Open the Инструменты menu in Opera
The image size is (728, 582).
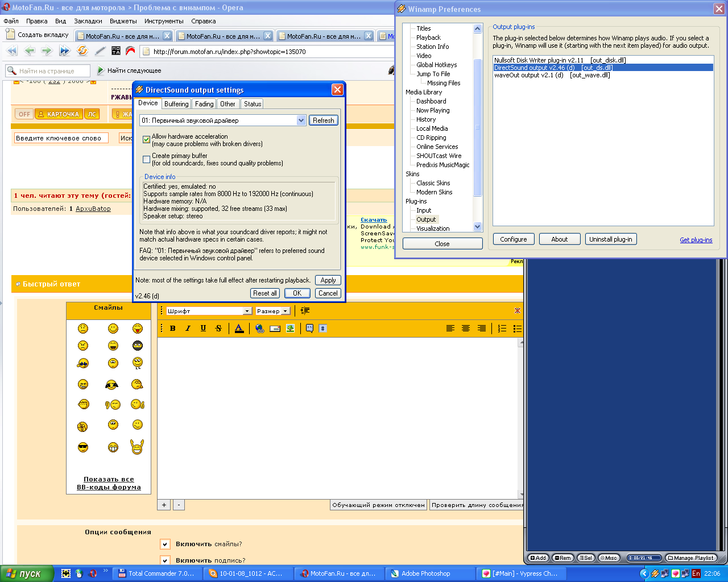coord(164,21)
